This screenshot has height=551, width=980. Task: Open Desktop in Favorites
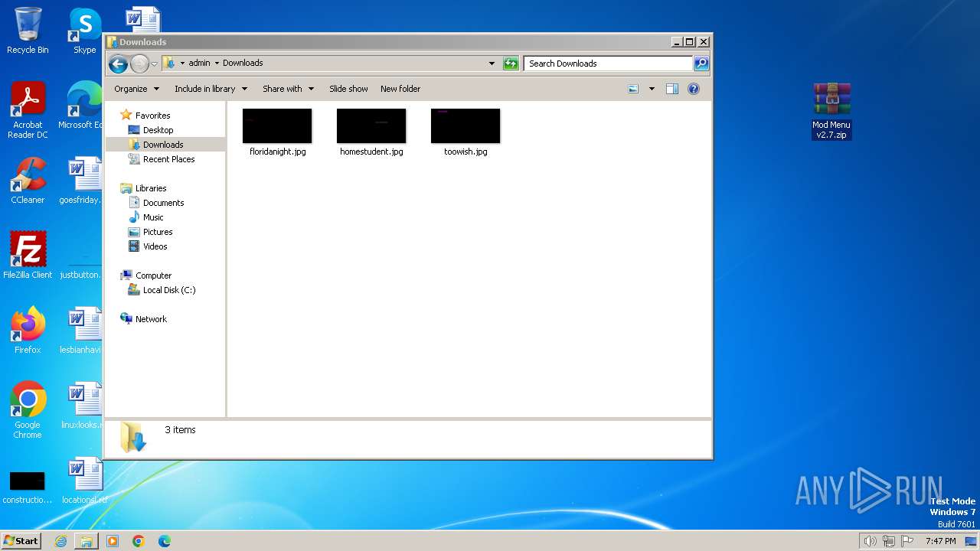(x=158, y=130)
